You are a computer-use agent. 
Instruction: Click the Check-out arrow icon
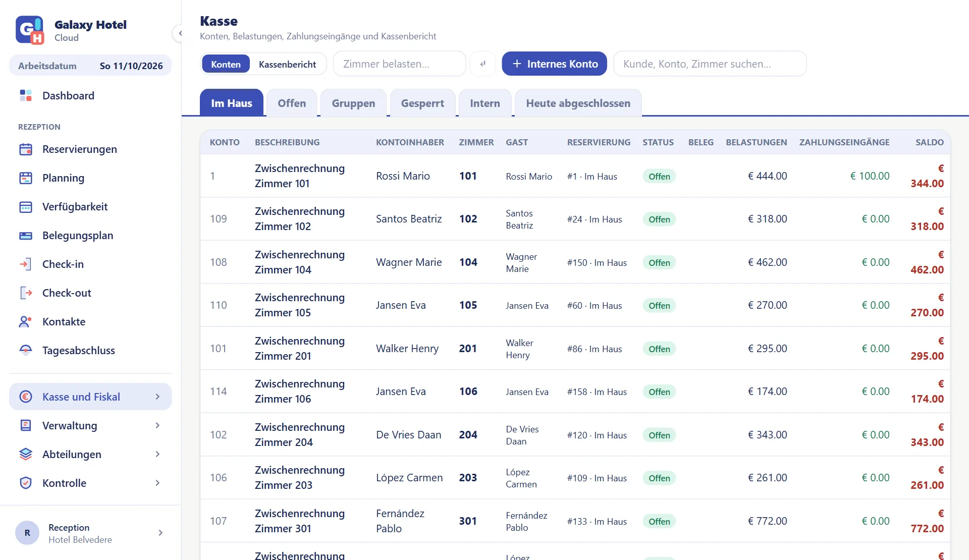26,293
